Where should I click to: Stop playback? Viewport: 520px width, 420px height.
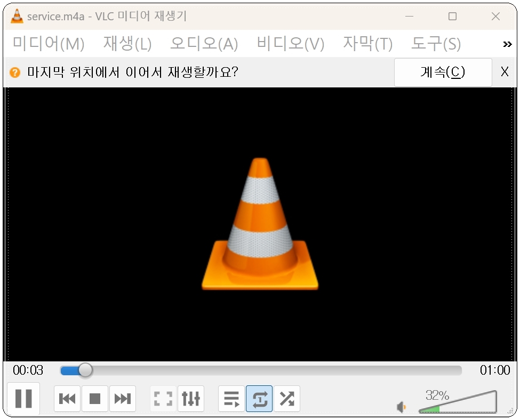click(x=95, y=399)
